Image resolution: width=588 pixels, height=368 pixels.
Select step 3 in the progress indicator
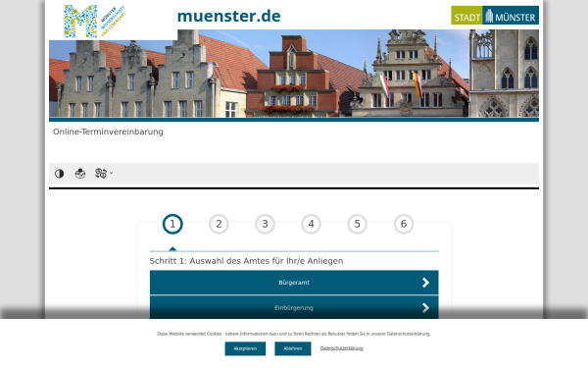click(265, 224)
